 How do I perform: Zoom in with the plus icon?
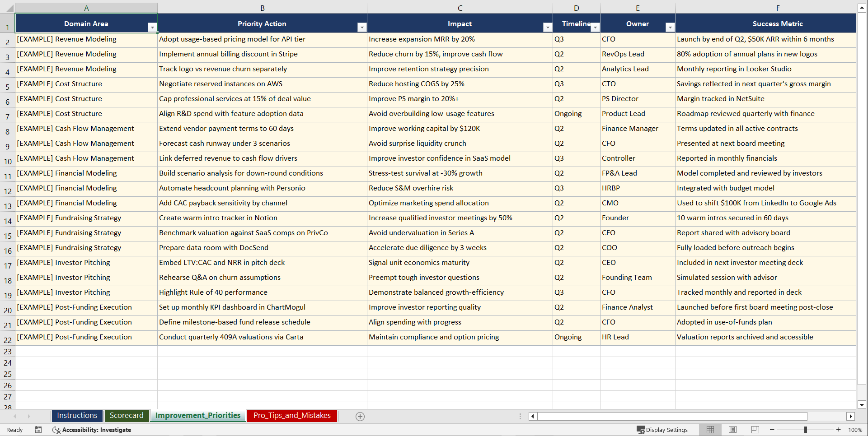(x=839, y=430)
